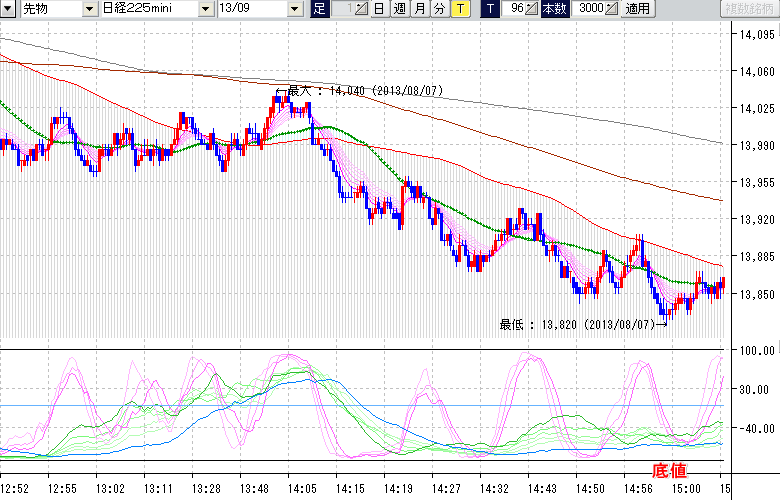The image size is (780, 500).
Task: Click the disabled spinner next to 足 label
Action: coord(363,9)
